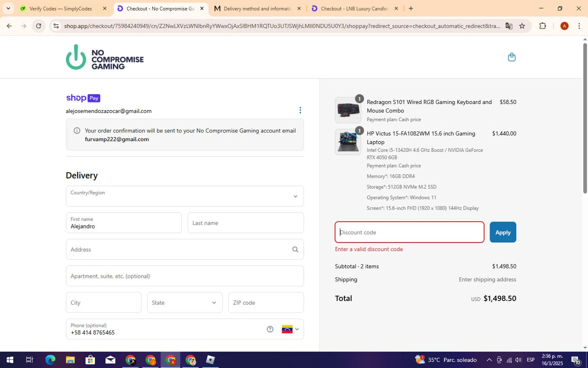Screen dimensions: 588x368
Task: Launch Microsoft Edge from taskbar
Action: (50, 360)
